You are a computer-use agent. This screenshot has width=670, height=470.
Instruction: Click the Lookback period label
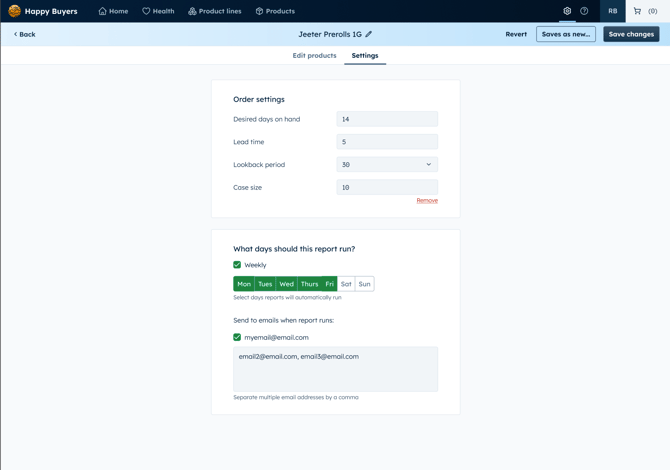[x=259, y=164]
